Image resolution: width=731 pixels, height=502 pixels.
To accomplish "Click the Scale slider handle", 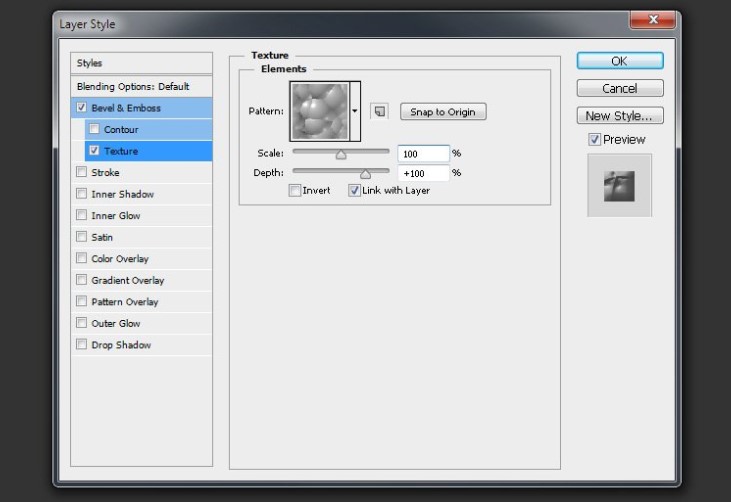I will coord(341,154).
